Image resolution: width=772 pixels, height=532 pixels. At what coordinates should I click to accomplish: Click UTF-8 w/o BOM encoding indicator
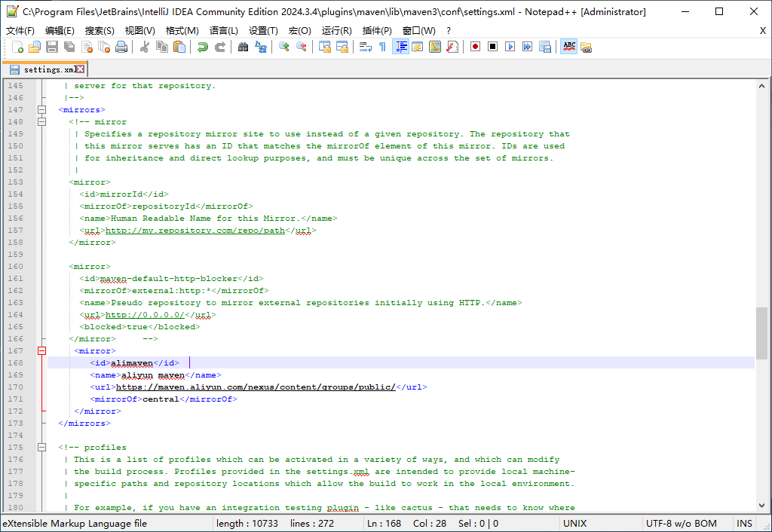(681, 524)
